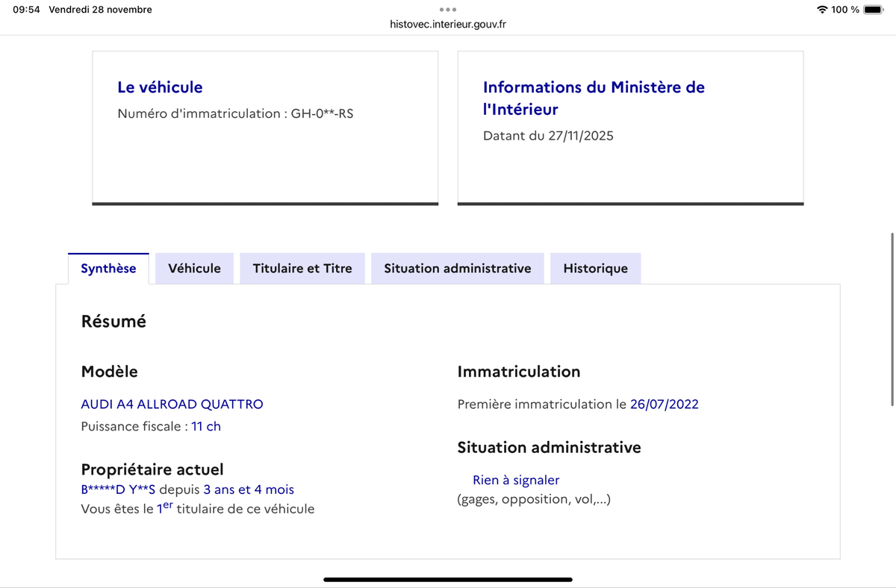Click the 11 ch puissance fiscale value
The height and width of the screenshot is (588, 896).
pos(206,427)
